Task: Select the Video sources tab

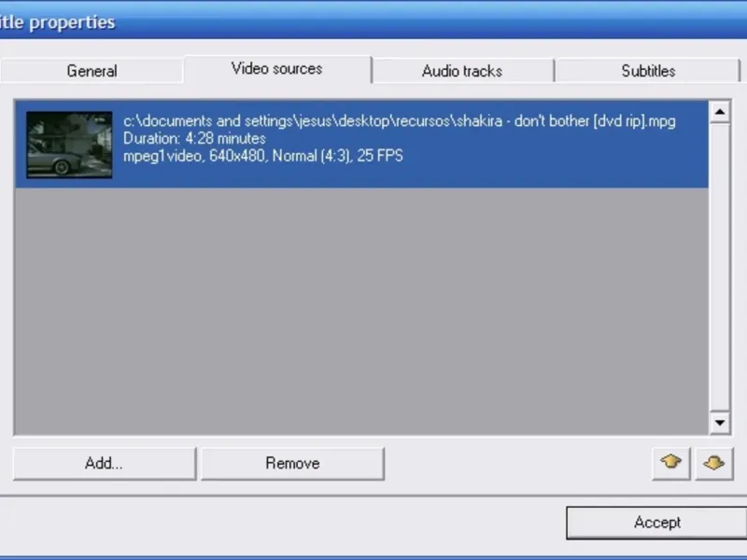Action: click(276, 69)
